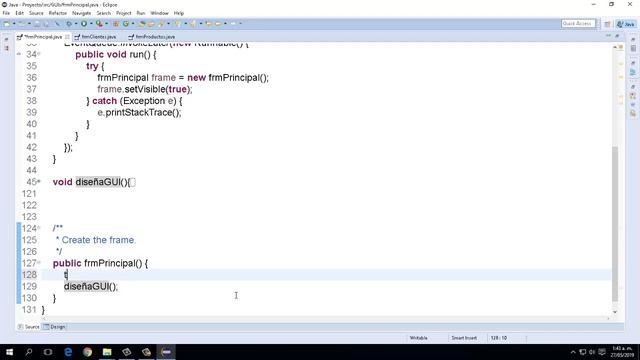Click the Smart Insert status bar entry
Image resolution: width=640 pixels, height=360 pixels.
tap(464, 338)
